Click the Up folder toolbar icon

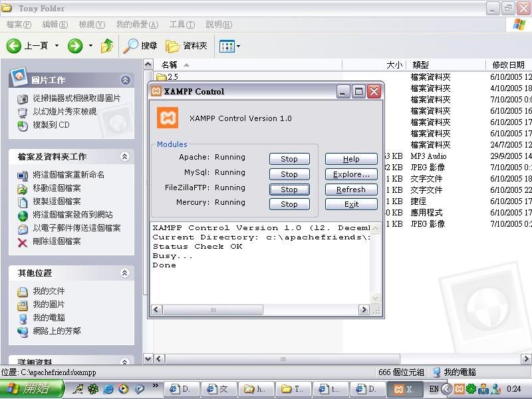click(106, 46)
